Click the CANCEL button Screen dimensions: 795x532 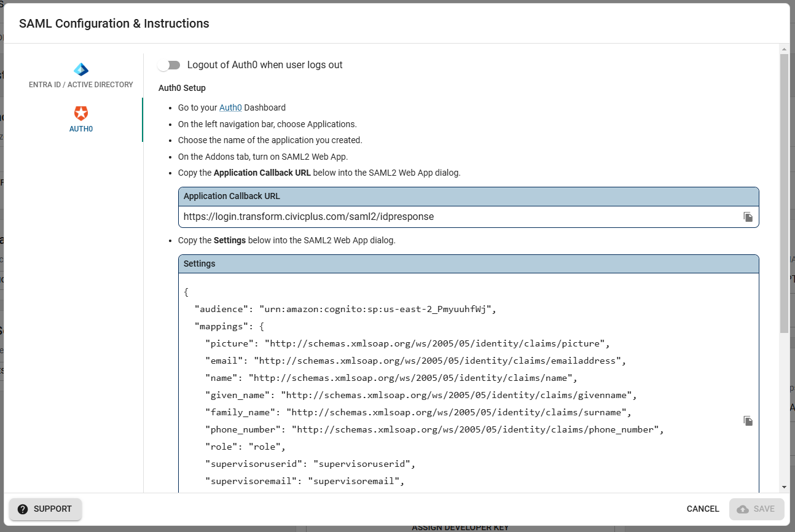tap(703, 509)
